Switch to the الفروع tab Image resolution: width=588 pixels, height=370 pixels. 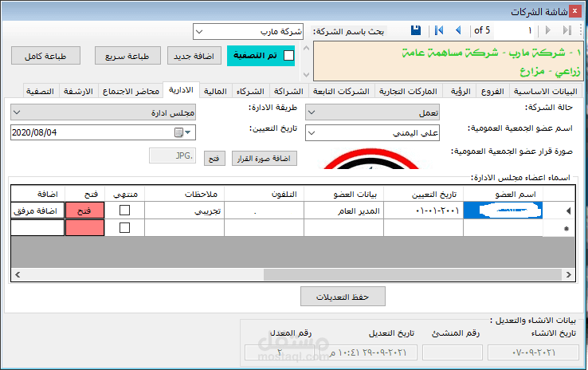492,91
